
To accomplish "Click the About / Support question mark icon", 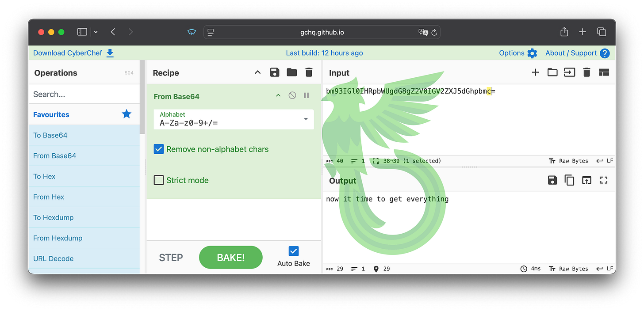I will (605, 53).
